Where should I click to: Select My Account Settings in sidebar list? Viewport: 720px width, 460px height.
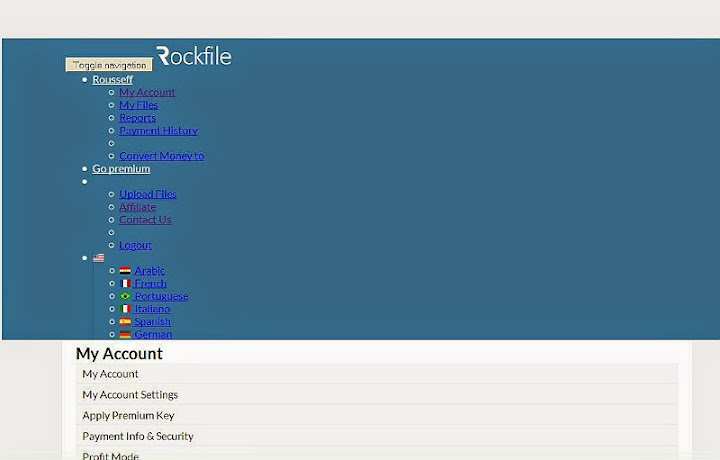coord(130,395)
